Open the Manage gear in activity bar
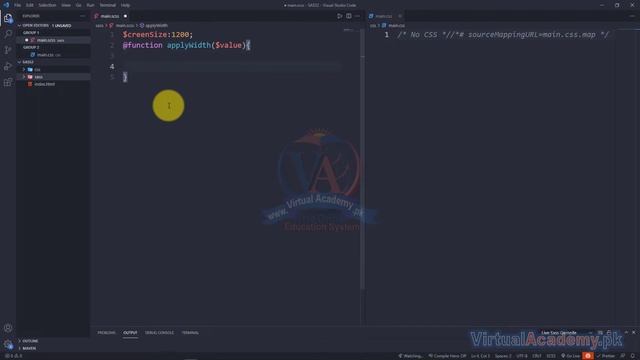 tap(8, 344)
